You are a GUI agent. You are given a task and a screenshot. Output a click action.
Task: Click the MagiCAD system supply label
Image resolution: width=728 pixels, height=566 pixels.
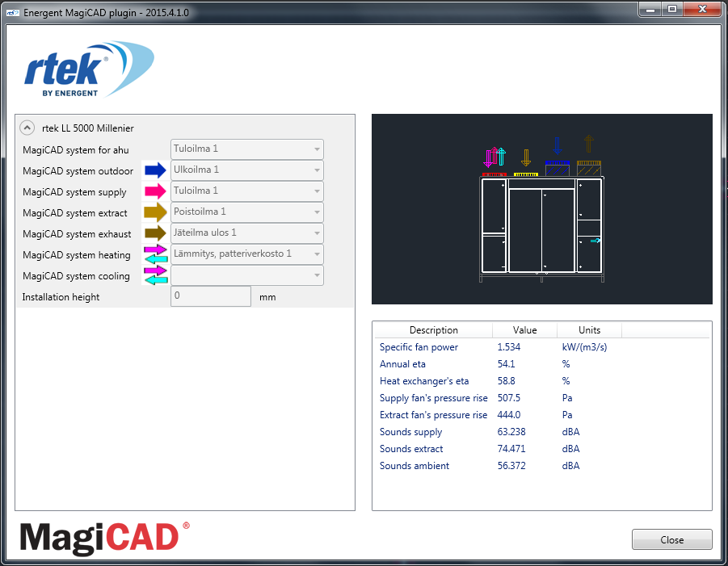point(74,192)
